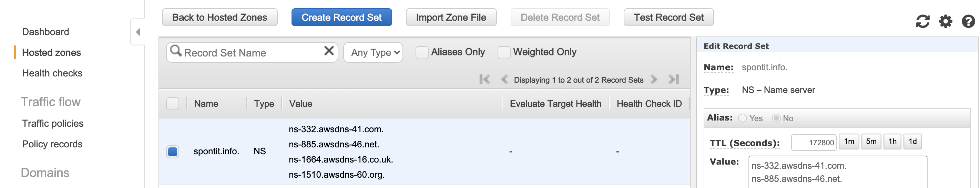Collapse the left navigation panel

click(138, 32)
